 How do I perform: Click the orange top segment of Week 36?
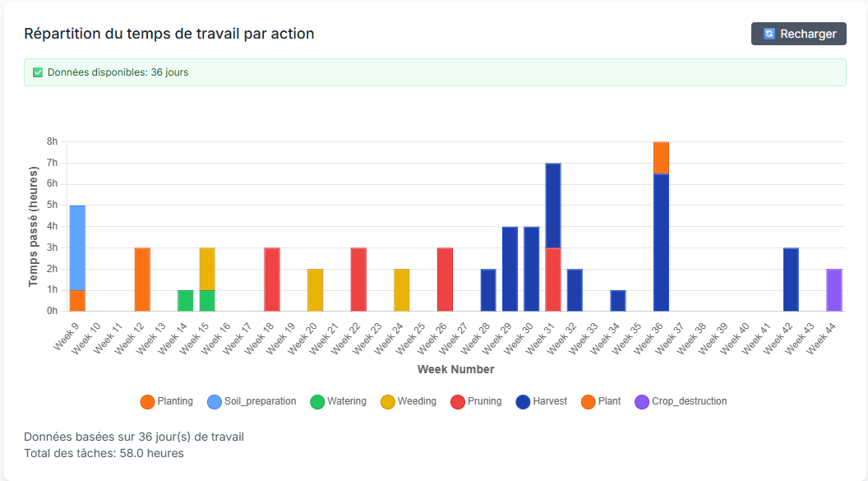pyautogui.click(x=661, y=158)
